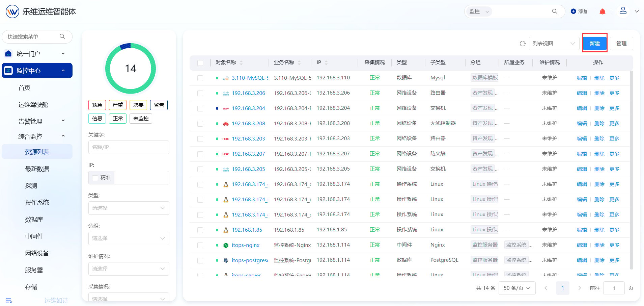This screenshot has width=644, height=306.
Task: Click the sidebar collapse icon at bottom
Action: 9,300
